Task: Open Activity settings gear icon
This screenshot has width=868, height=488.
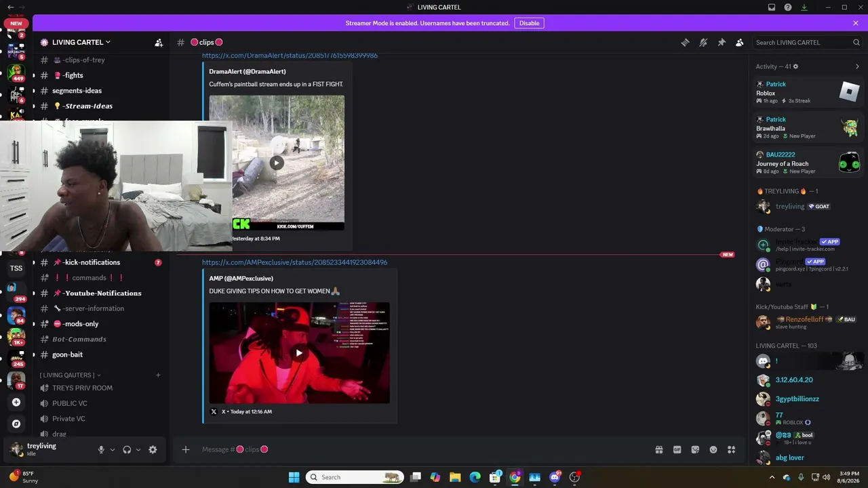Action: click(x=795, y=66)
